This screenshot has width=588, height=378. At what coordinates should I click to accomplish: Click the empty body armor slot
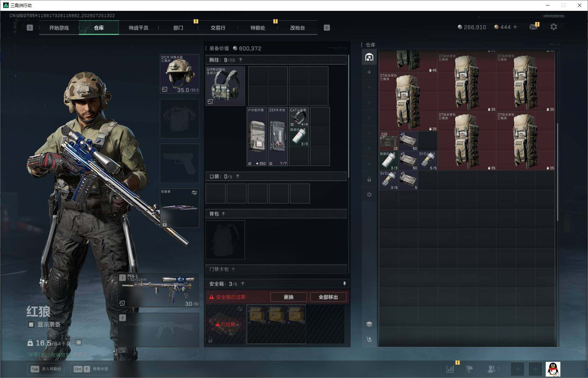pyautogui.click(x=180, y=118)
